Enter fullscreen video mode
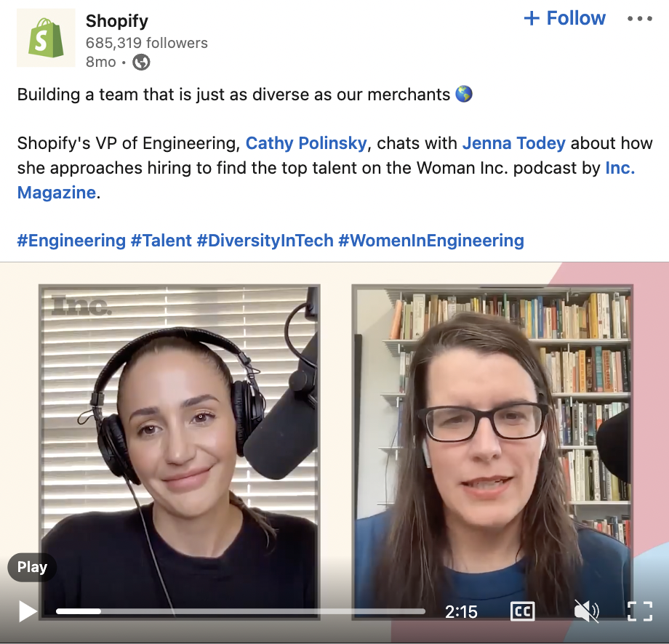The height and width of the screenshot is (644, 669). point(640,611)
